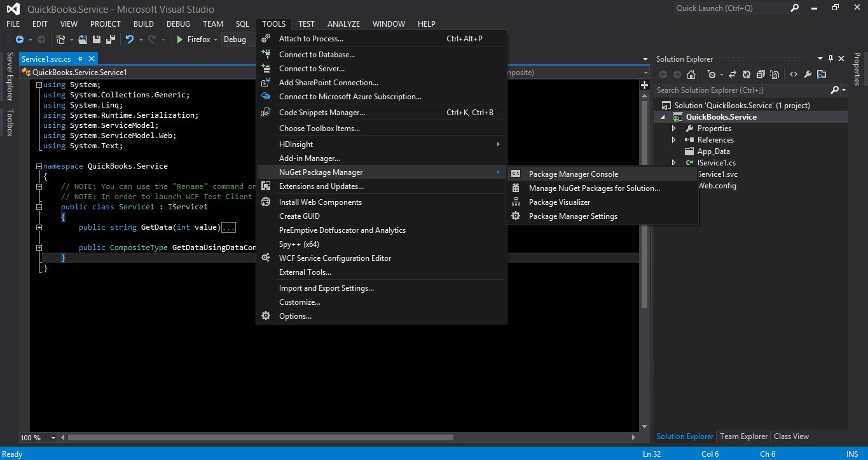The image size is (868, 460).
Task: Click the Refresh icon in Solution Explorer
Action: coord(747,74)
